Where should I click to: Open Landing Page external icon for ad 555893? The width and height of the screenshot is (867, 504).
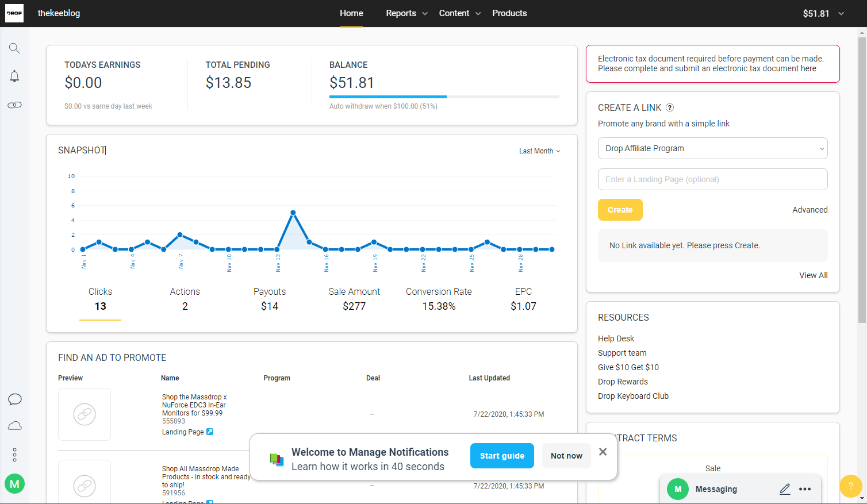point(210,432)
